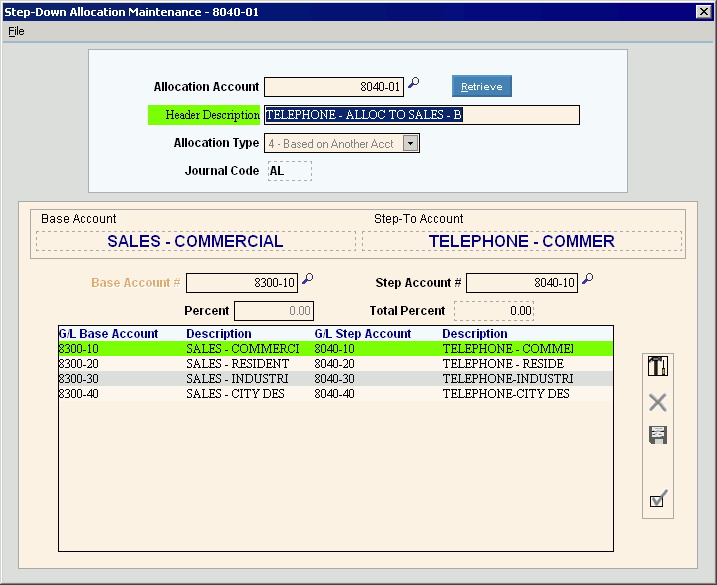Open lookup magnifier beside Allocation Account
Screen dimensions: 717x585
[x=414, y=85]
